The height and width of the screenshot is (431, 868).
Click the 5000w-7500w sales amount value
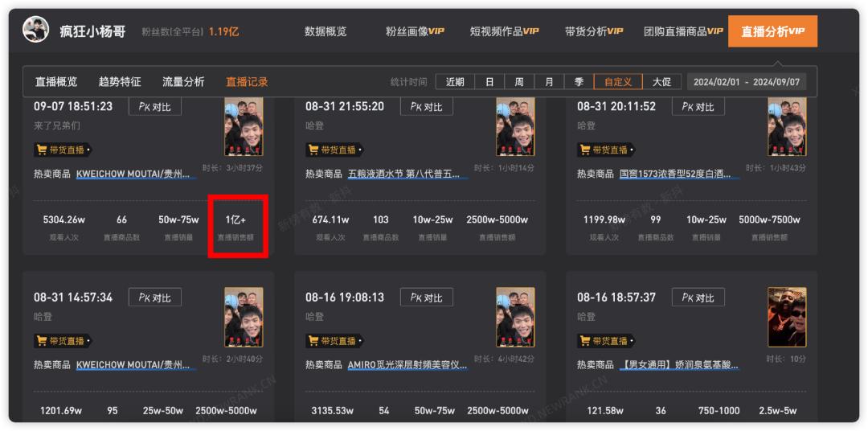pos(769,220)
